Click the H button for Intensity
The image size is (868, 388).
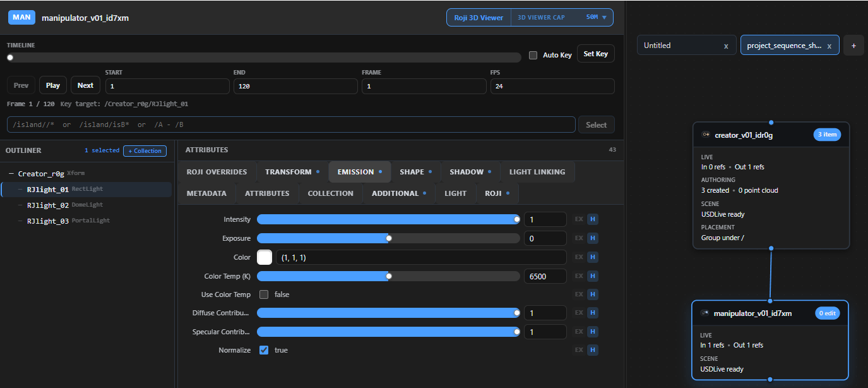(x=593, y=219)
